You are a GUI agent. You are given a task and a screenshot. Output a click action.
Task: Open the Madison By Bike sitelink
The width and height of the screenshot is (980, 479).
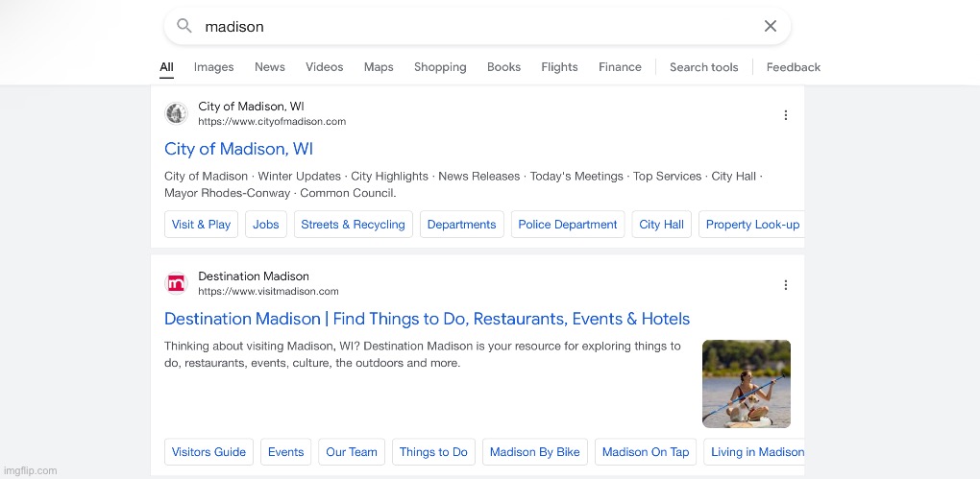535,452
